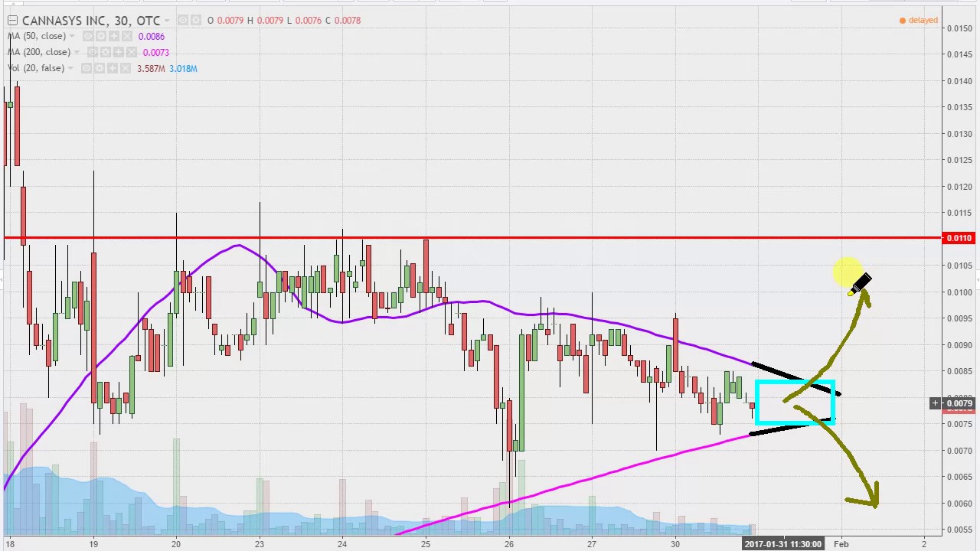The width and height of the screenshot is (980, 551).
Task: Click the orange delayed data indicator
Action: (919, 21)
